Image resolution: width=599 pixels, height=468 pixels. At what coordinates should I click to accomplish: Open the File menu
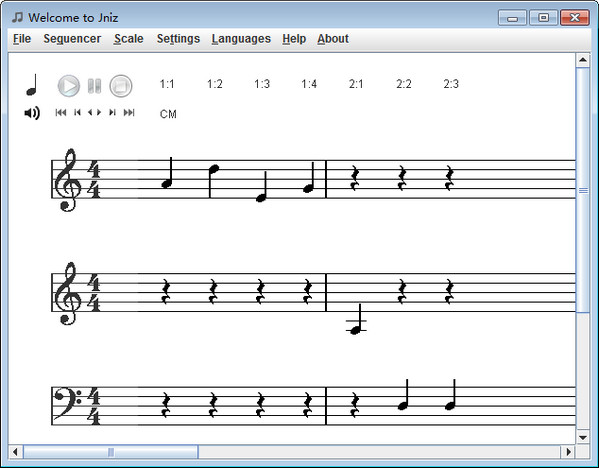tap(22, 39)
